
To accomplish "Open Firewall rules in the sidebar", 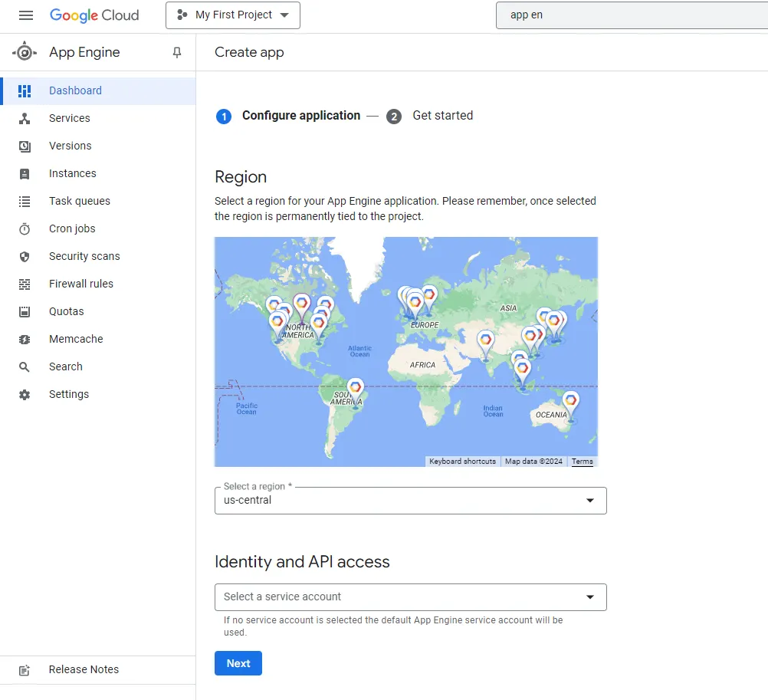I will pos(98,284).
